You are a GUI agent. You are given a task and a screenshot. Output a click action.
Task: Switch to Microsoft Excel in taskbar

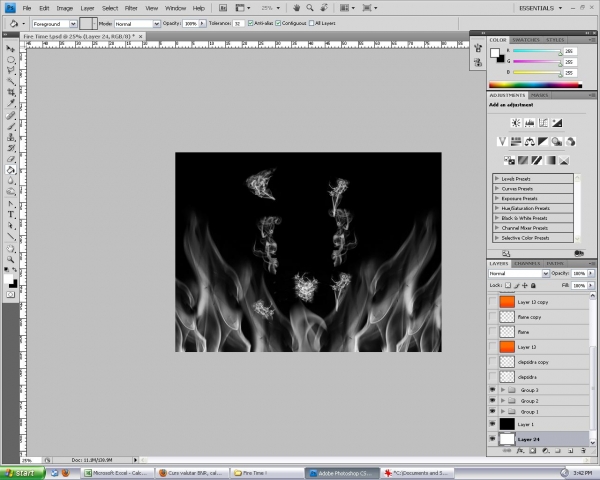click(116, 473)
